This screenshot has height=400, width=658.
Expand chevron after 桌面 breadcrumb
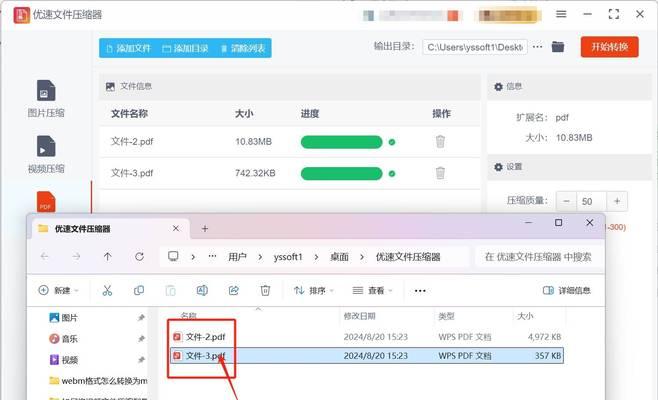362,257
